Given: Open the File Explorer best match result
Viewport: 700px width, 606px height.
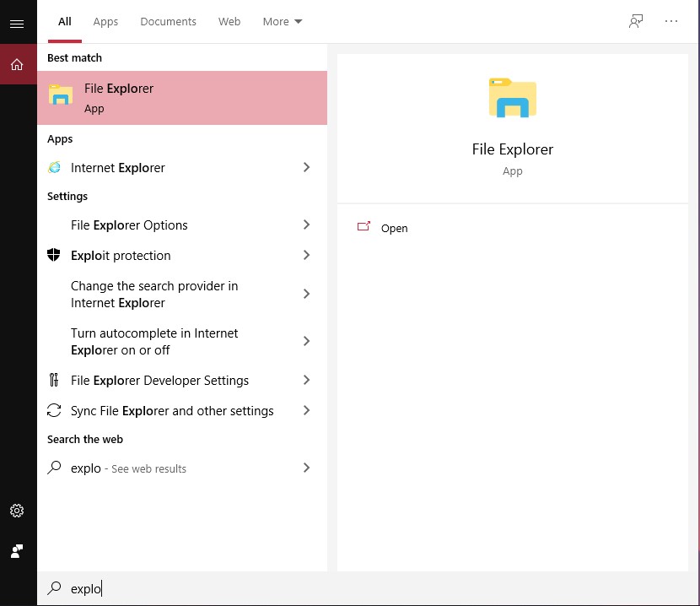Looking at the screenshot, I should [x=182, y=98].
